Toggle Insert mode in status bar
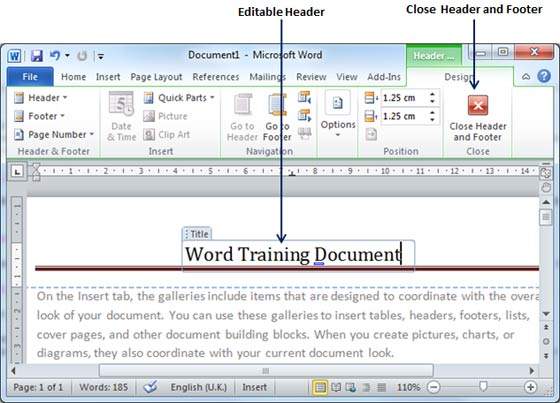 254,387
